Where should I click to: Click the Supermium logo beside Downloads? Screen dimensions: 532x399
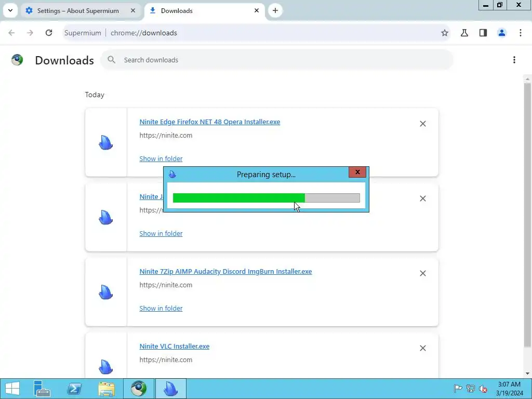tap(17, 60)
